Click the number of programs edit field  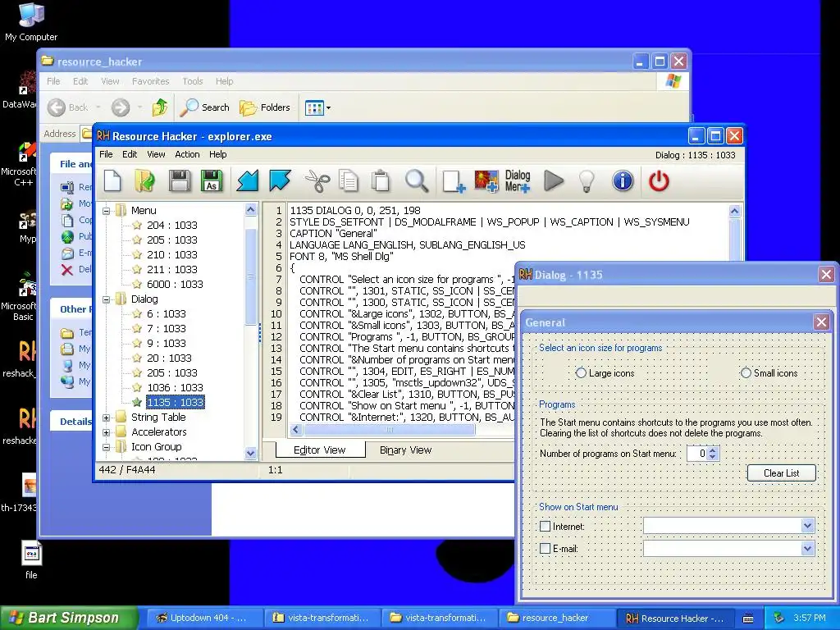coord(697,453)
